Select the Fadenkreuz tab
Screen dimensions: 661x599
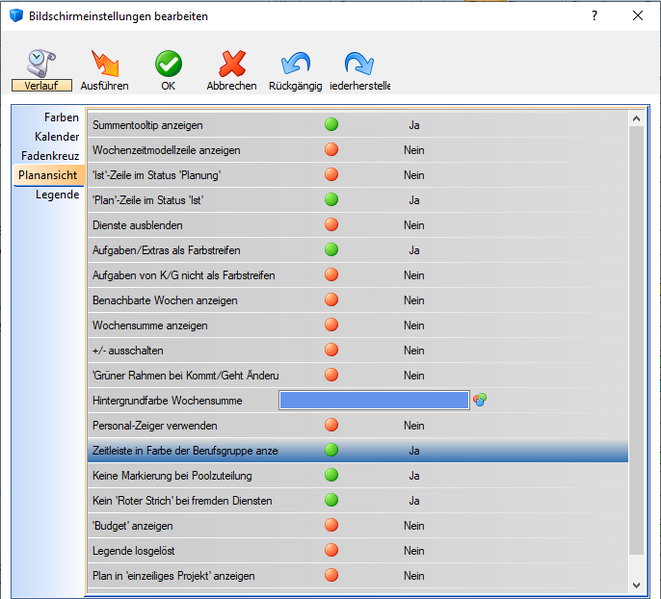(50, 156)
